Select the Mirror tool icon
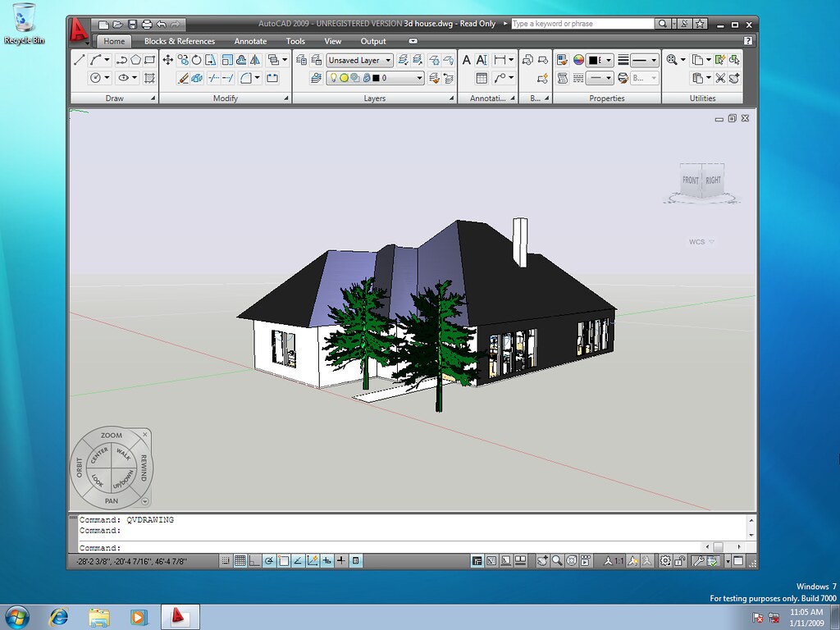Viewport: 840px width, 630px height. [x=256, y=60]
